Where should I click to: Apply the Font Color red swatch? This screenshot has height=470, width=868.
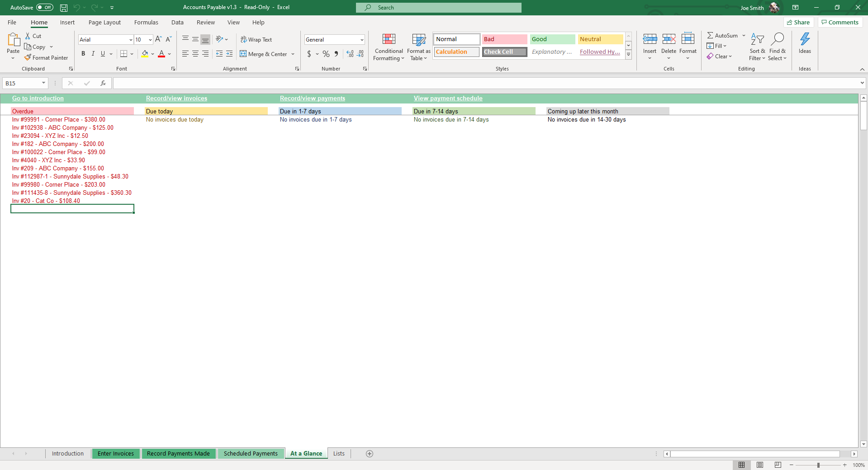click(161, 54)
